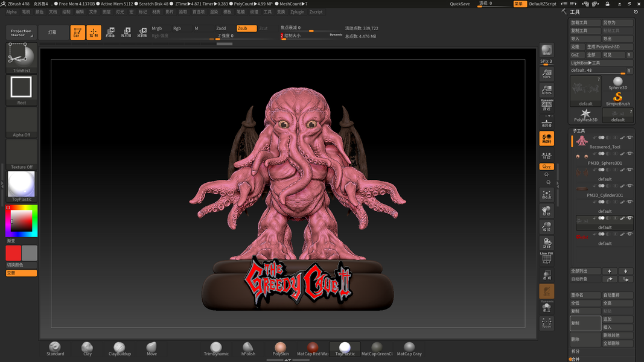Click the Frame mesh icon

[546, 195]
